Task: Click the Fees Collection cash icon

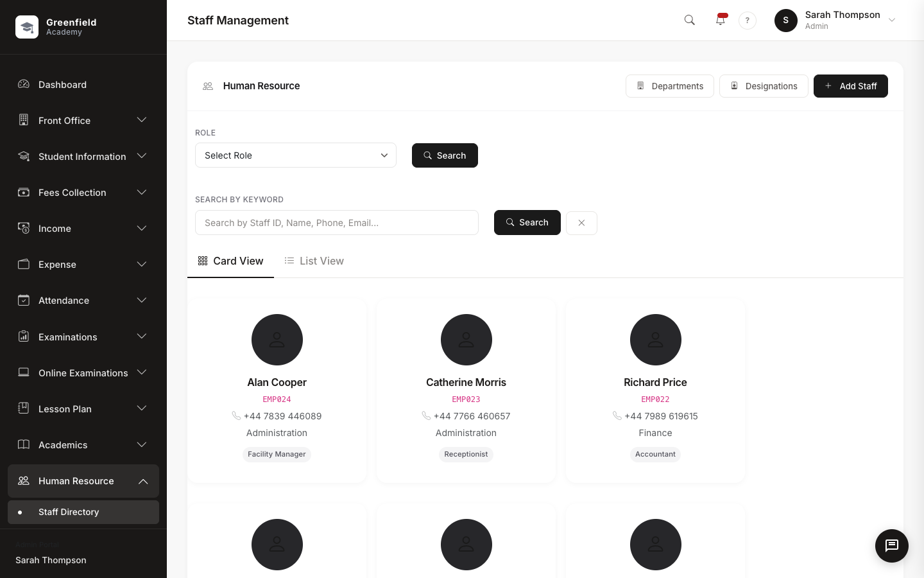Action: [x=24, y=192]
